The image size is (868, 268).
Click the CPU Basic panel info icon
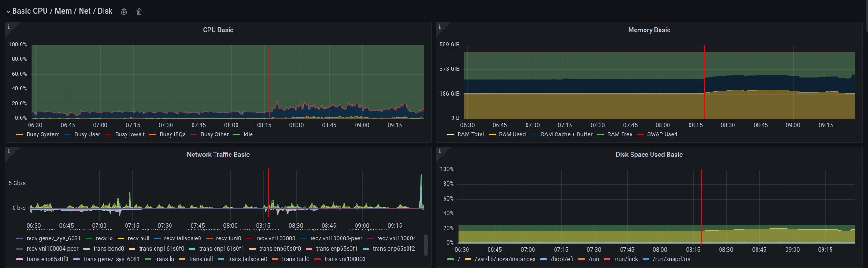click(9, 27)
